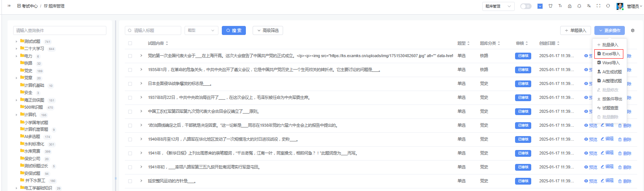Click the language translate icon
The width and height of the screenshot is (644, 191).
pos(589,6)
